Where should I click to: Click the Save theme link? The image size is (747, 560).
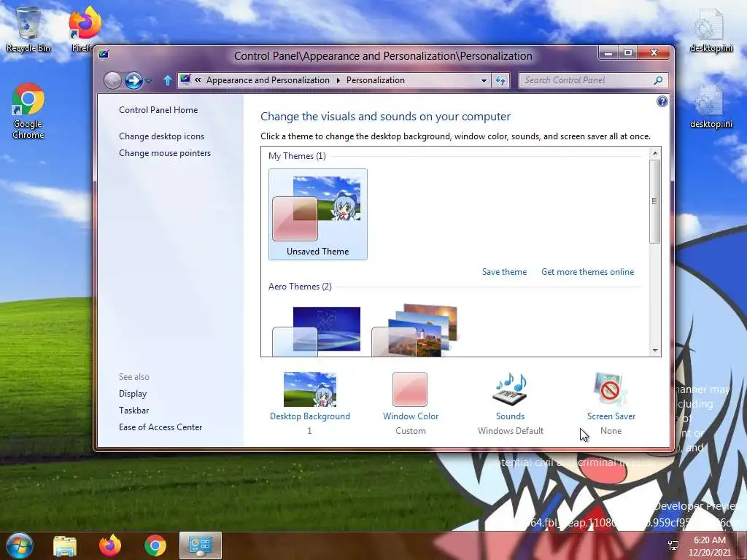coord(504,272)
